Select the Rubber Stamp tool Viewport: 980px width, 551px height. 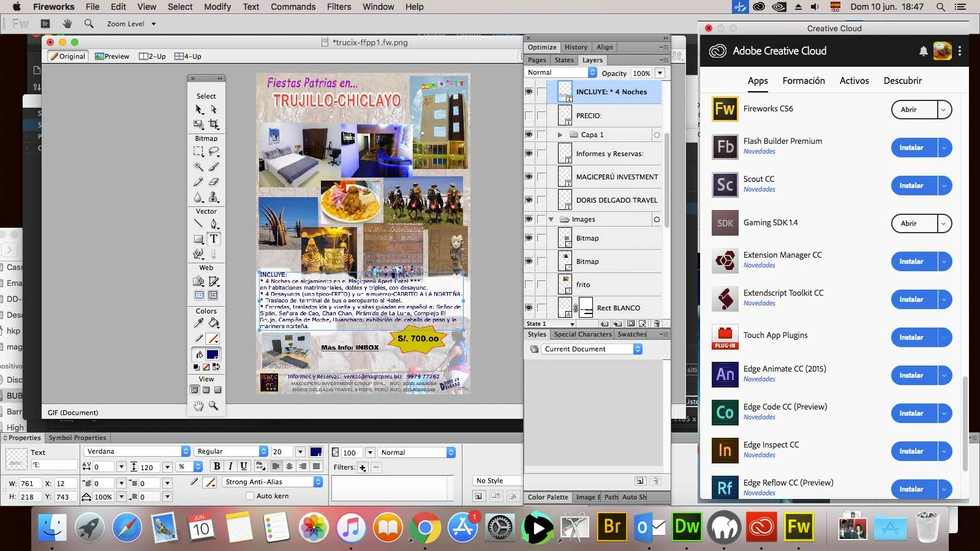[214, 197]
